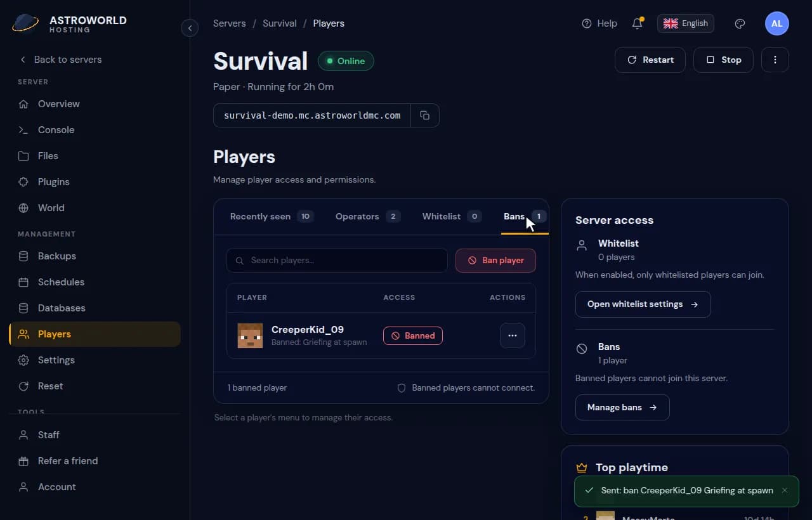The height and width of the screenshot is (520, 812).
Task: Open the Account page
Action: click(95, 487)
